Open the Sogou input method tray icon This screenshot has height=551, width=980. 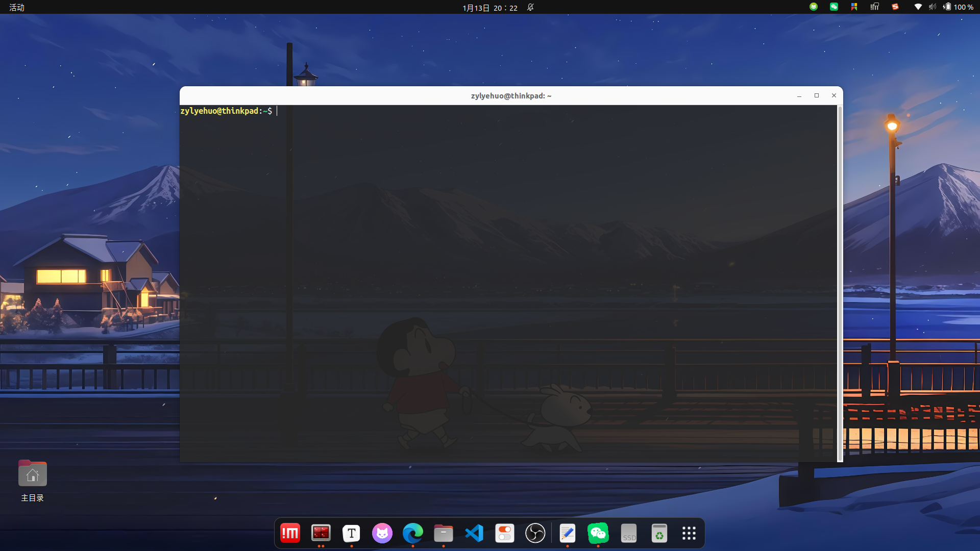point(895,7)
